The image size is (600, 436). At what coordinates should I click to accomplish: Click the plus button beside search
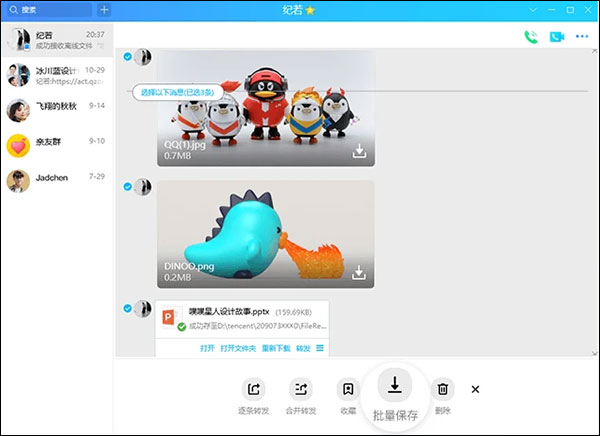[x=105, y=10]
